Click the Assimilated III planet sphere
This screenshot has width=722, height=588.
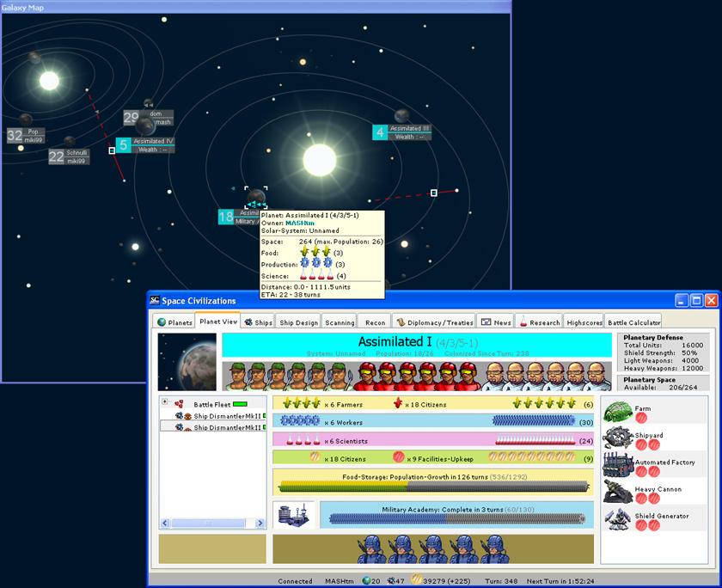pos(401,116)
